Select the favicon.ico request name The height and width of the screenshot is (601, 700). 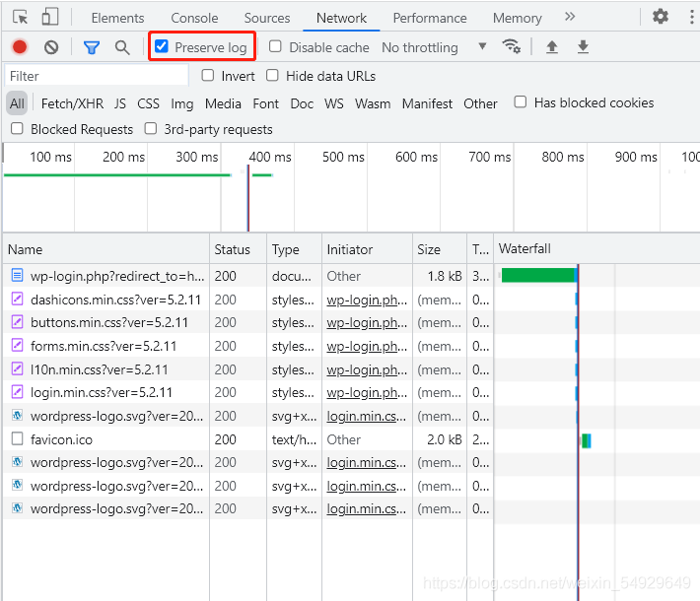point(61,440)
